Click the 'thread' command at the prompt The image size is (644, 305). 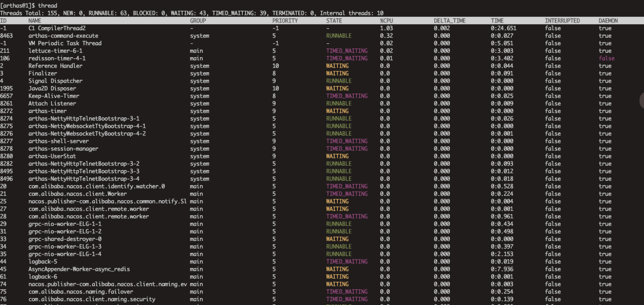pyautogui.click(x=48, y=5)
